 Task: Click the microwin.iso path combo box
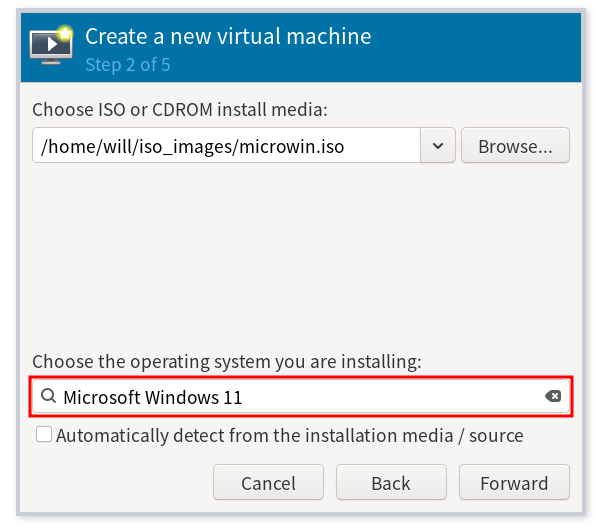tap(225, 146)
